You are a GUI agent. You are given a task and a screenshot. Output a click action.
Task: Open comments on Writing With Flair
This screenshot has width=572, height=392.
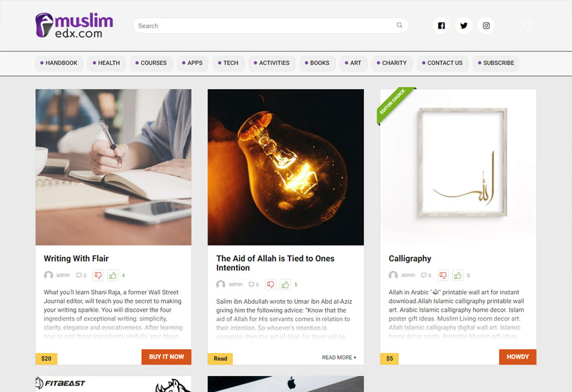81,276
